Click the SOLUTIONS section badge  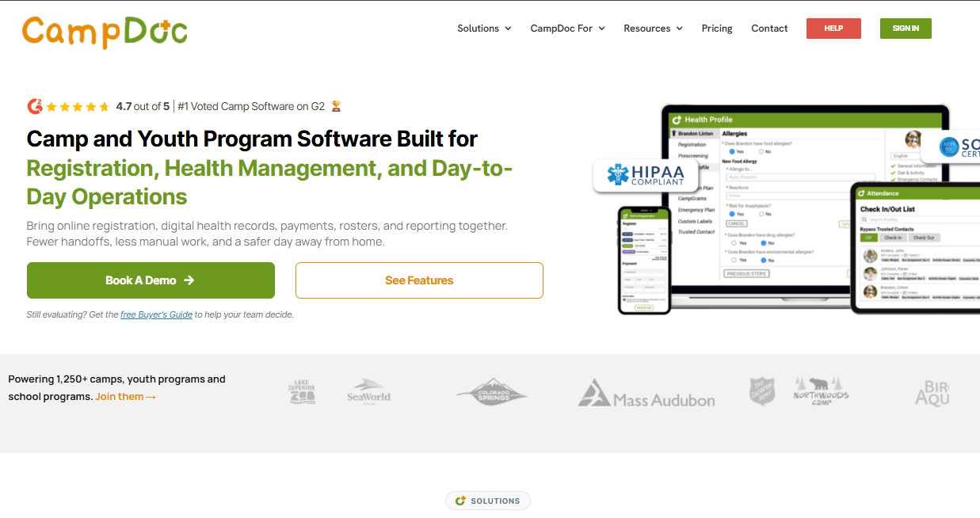tap(488, 501)
